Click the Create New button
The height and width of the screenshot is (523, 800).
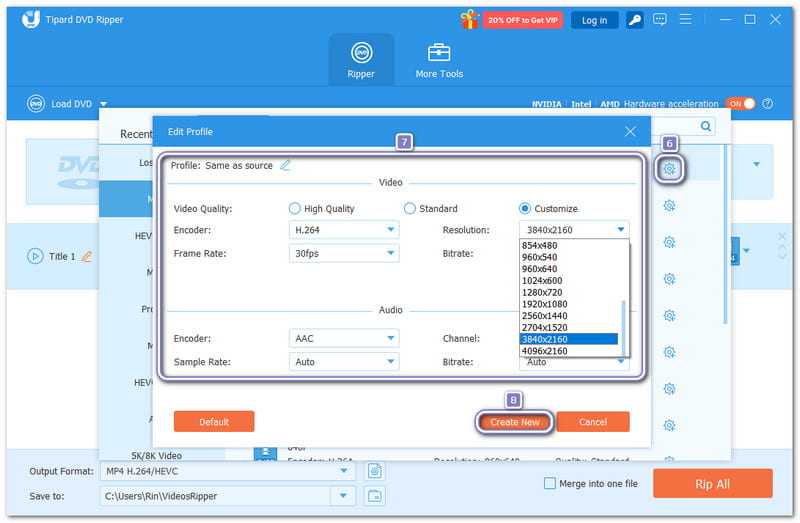click(514, 422)
